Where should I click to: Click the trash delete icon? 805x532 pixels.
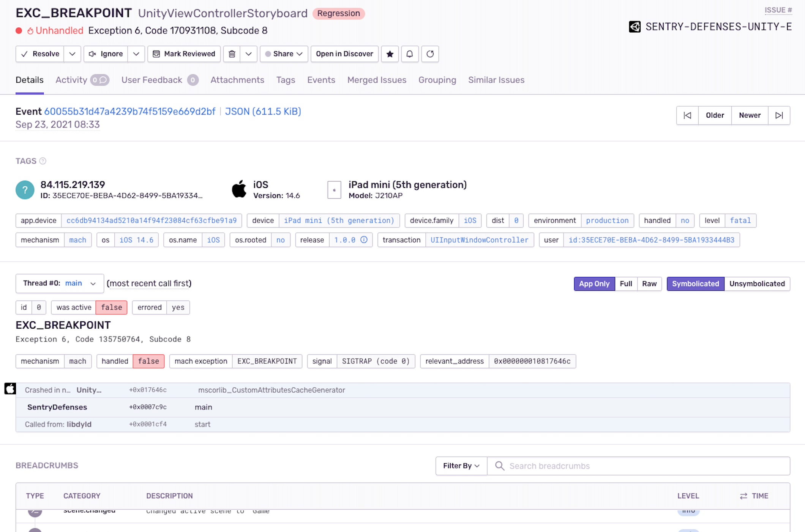(x=232, y=54)
